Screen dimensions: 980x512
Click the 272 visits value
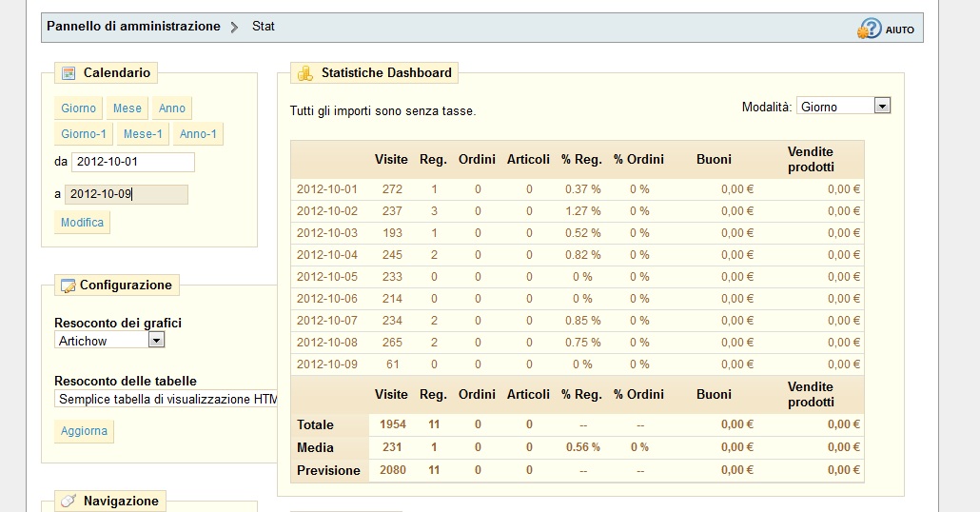coord(392,189)
